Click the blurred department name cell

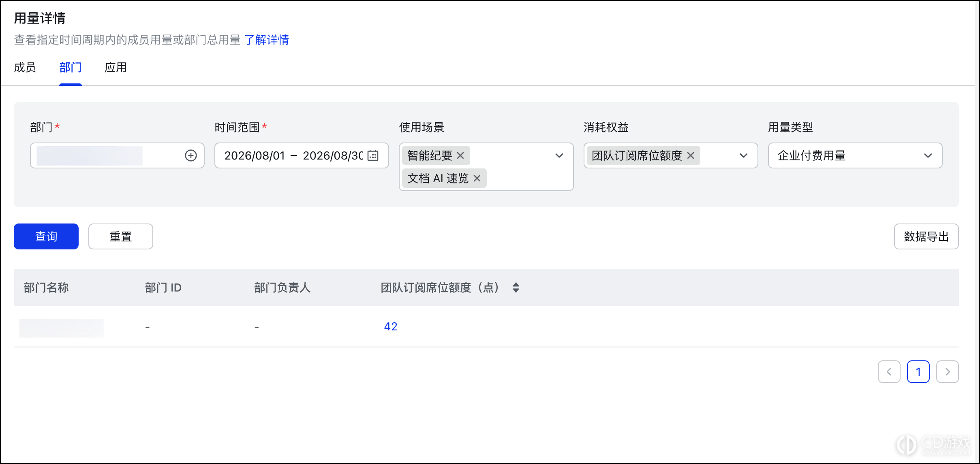coord(62,328)
